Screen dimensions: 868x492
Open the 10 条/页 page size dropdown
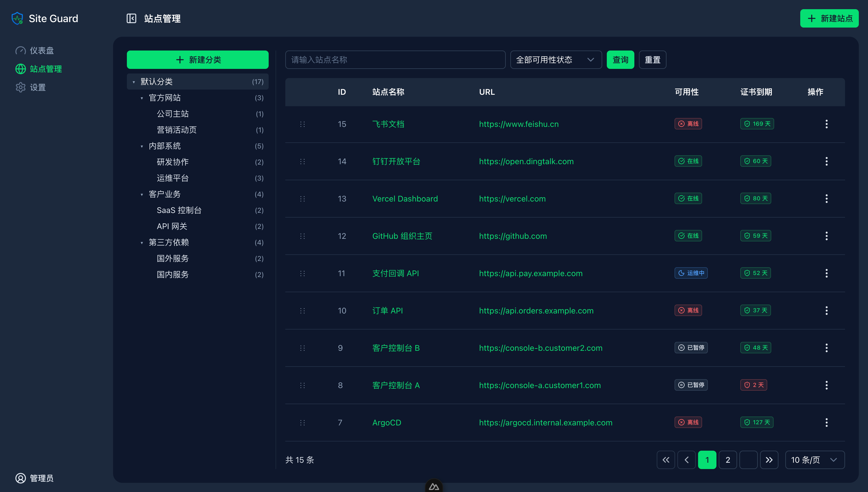[815, 460]
